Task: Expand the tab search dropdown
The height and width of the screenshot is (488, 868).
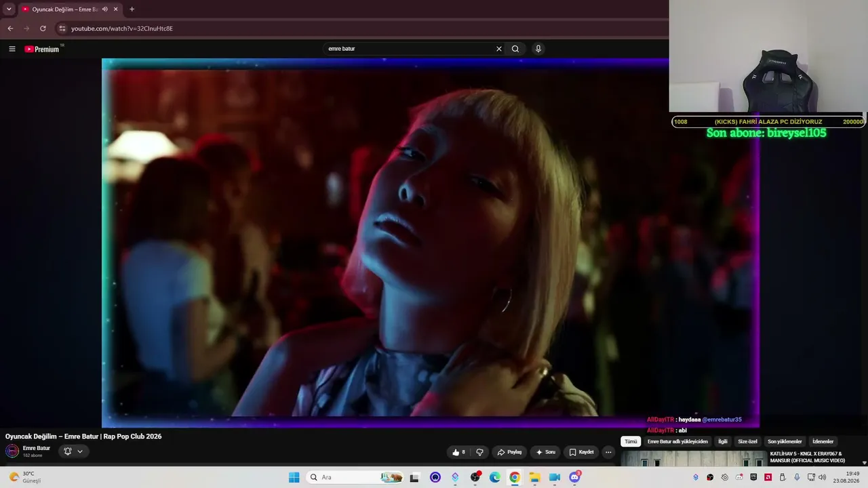Action: point(9,9)
